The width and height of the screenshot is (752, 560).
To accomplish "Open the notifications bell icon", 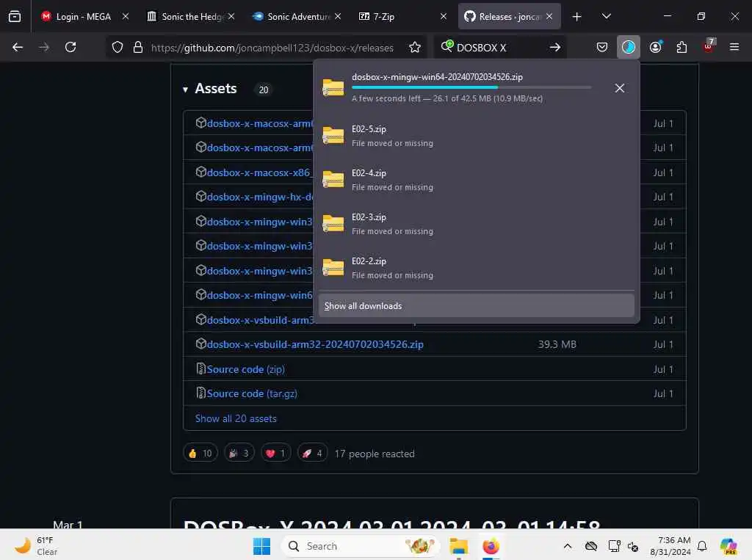I will [702, 546].
